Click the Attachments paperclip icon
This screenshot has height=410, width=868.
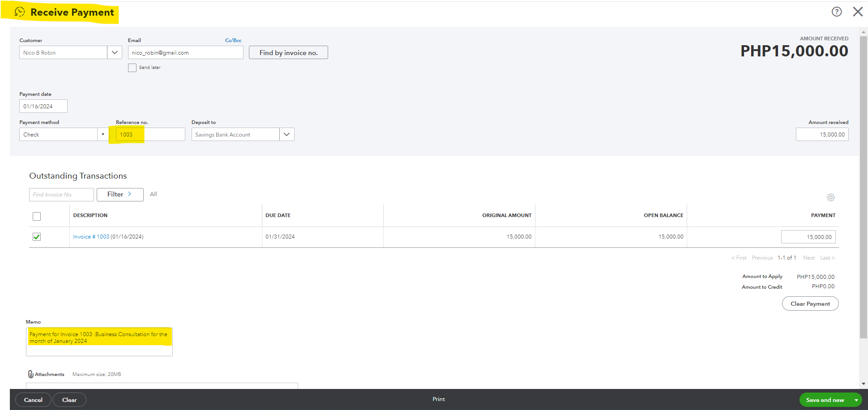[30, 374]
